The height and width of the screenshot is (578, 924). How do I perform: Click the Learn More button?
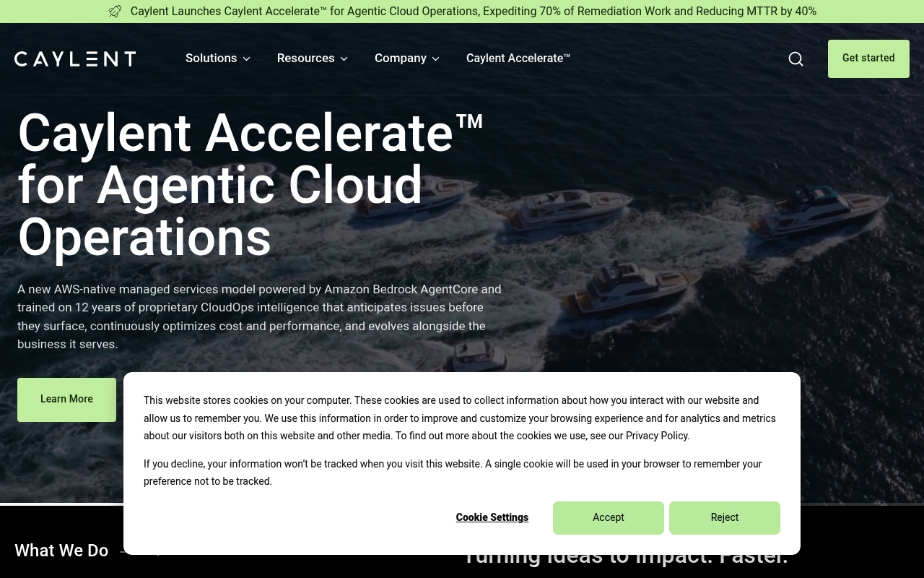click(x=66, y=400)
